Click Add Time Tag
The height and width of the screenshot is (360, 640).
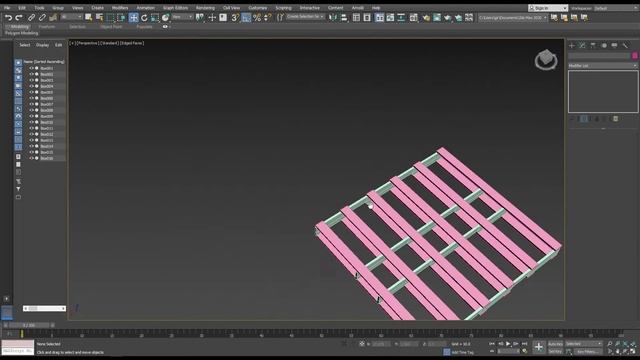point(462,352)
